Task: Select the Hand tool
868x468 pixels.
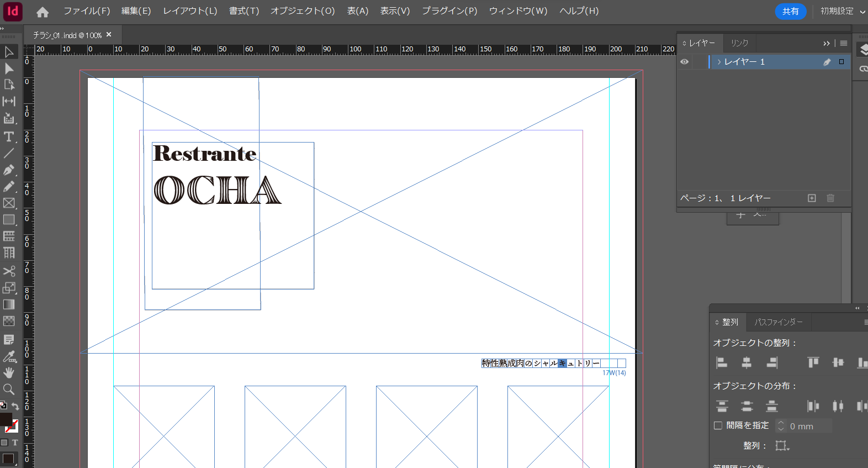Action: tap(9, 372)
